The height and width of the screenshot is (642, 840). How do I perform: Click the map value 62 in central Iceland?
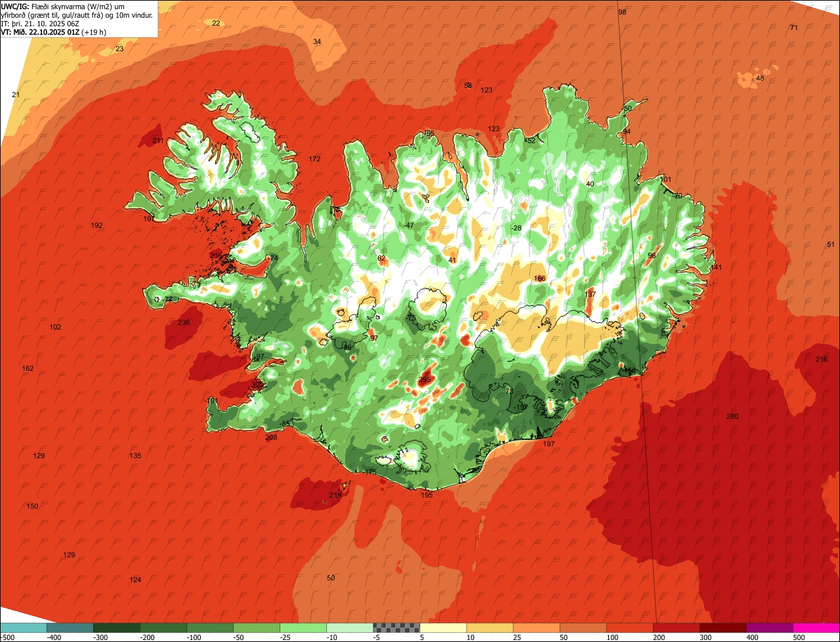point(381,258)
